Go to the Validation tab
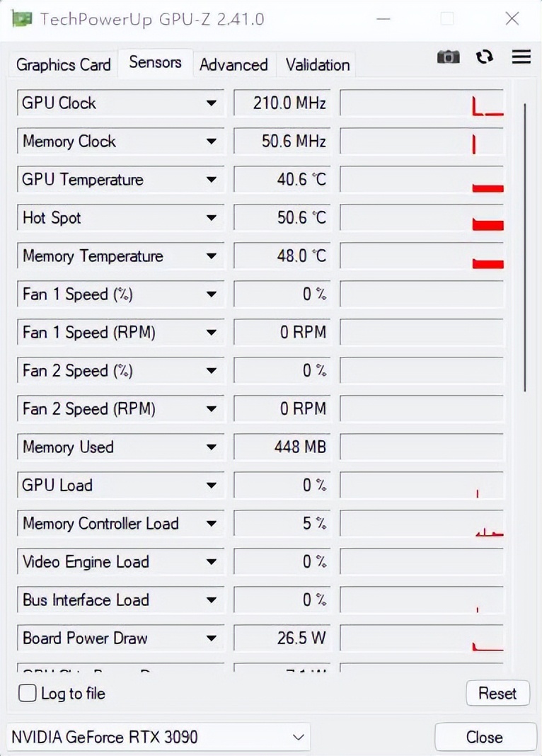The width and height of the screenshot is (542, 756). click(x=318, y=65)
